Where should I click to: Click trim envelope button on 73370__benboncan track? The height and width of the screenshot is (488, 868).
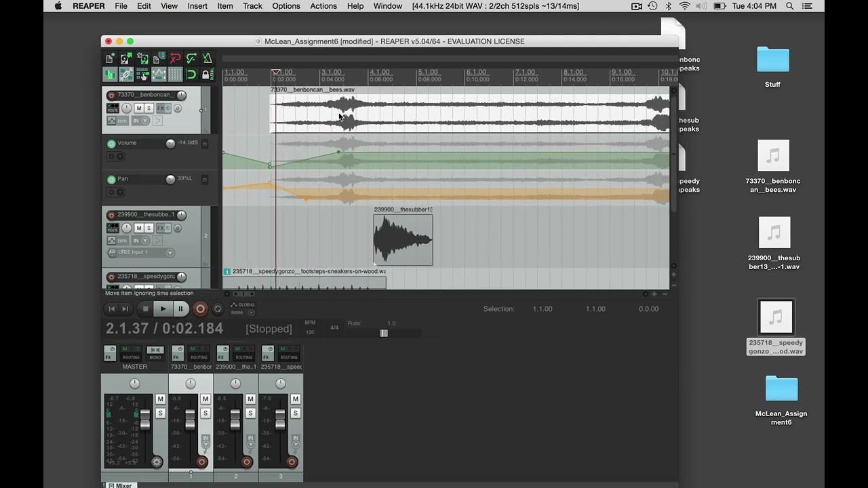117,121
